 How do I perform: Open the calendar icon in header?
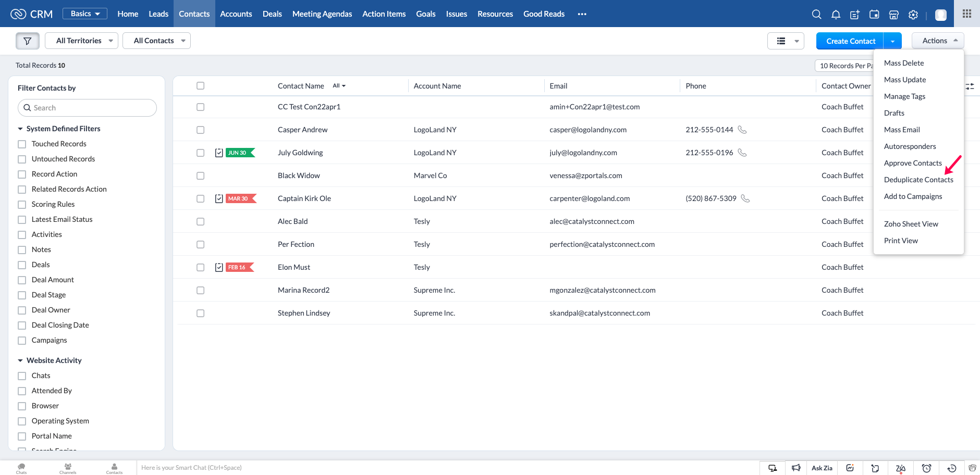[x=874, y=15]
